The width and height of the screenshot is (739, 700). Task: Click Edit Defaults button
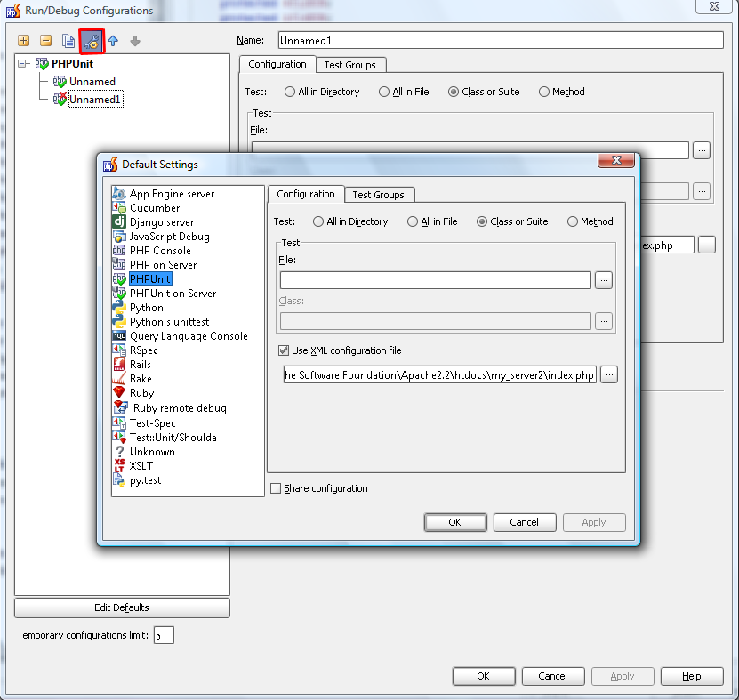pyautogui.click(x=122, y=607)
